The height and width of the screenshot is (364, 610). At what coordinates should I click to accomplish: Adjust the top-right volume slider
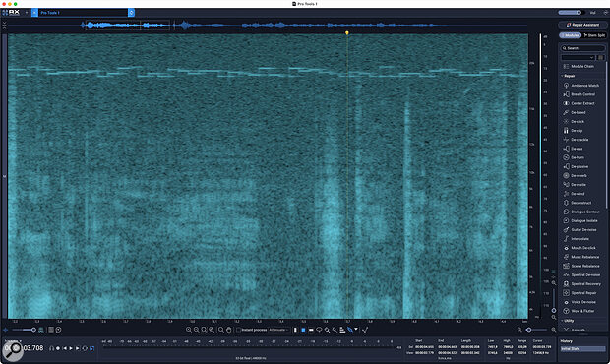(x=571, y=13)
